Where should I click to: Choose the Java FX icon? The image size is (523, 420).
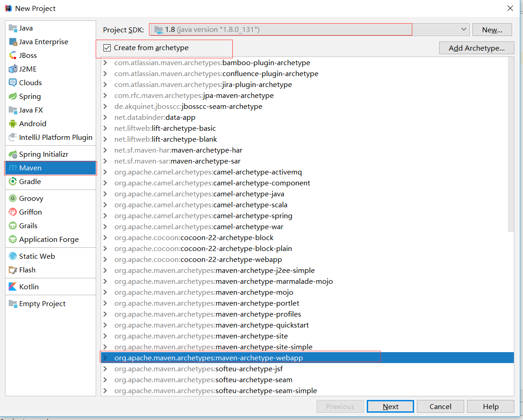pos(13,110)
